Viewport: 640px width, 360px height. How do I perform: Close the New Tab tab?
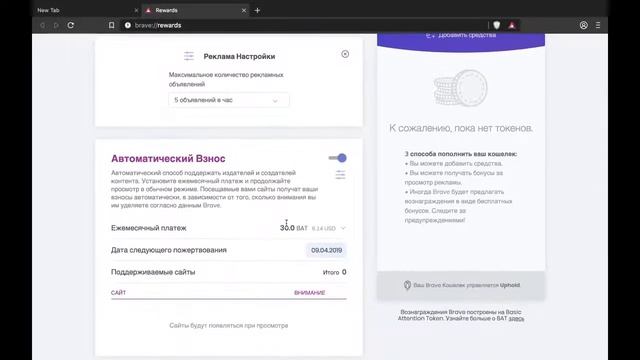click(x=136, y=11)
